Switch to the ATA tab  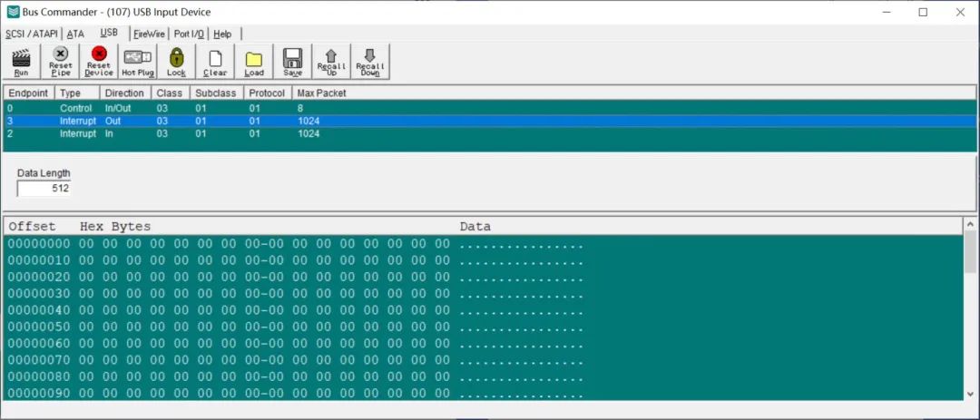pyautogui.click(x=75, y=34)
